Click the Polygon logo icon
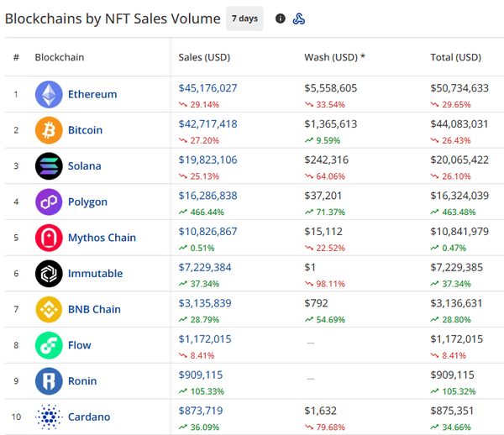Screen dimensions: 504x435 pos(49,202)
